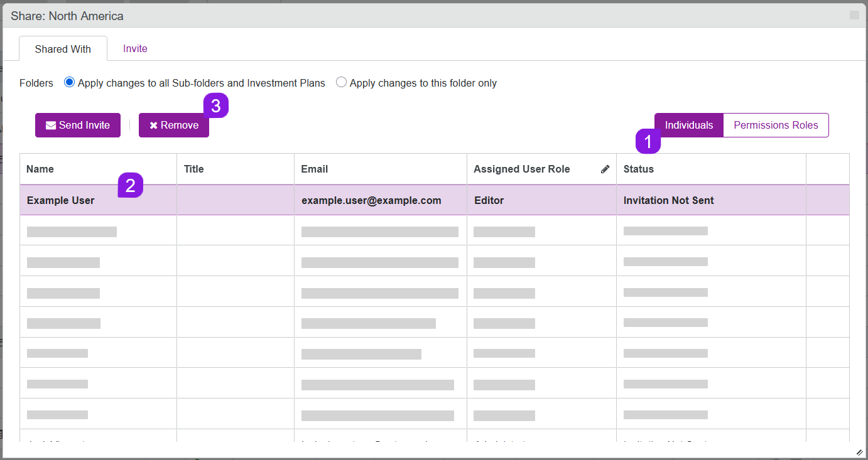
Task: Click the Email column header
Action: [x=381, y=169]
